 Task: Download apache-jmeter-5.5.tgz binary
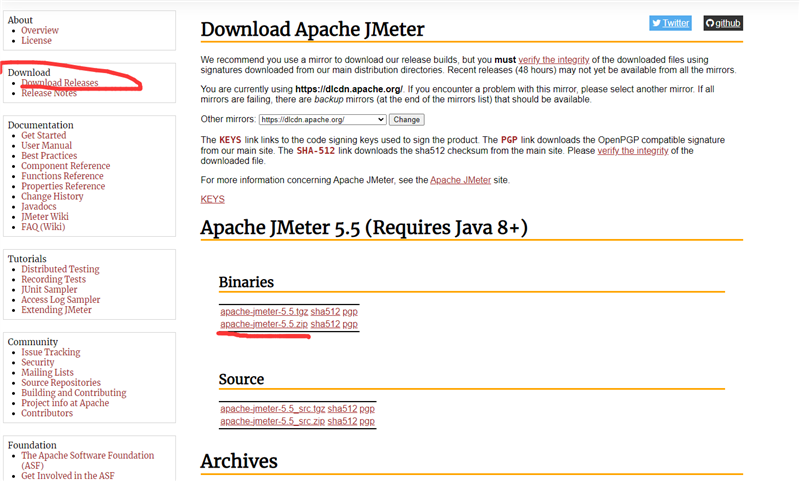tap(264, 312)
